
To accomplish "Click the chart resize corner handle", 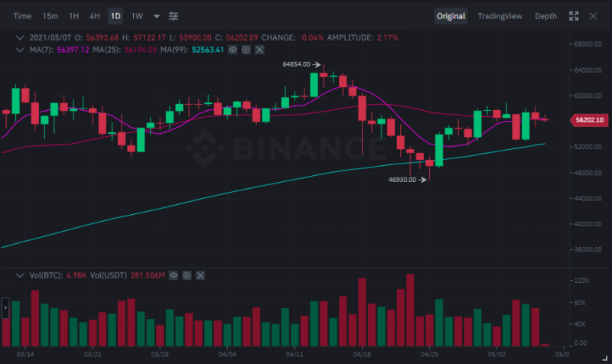I will click(x=605, y=358).
